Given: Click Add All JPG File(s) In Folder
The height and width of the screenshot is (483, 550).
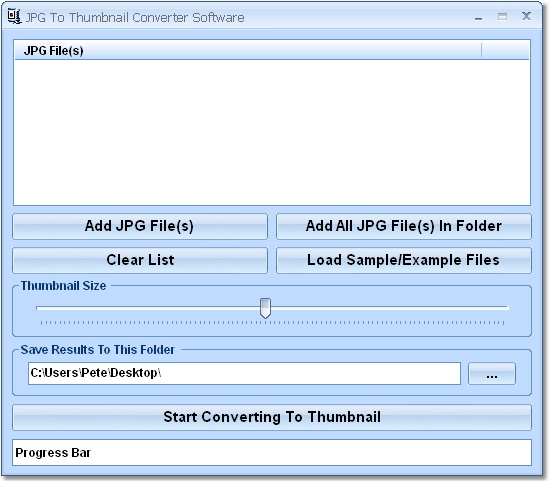Looking at the screenshot, I should [404, 226].
